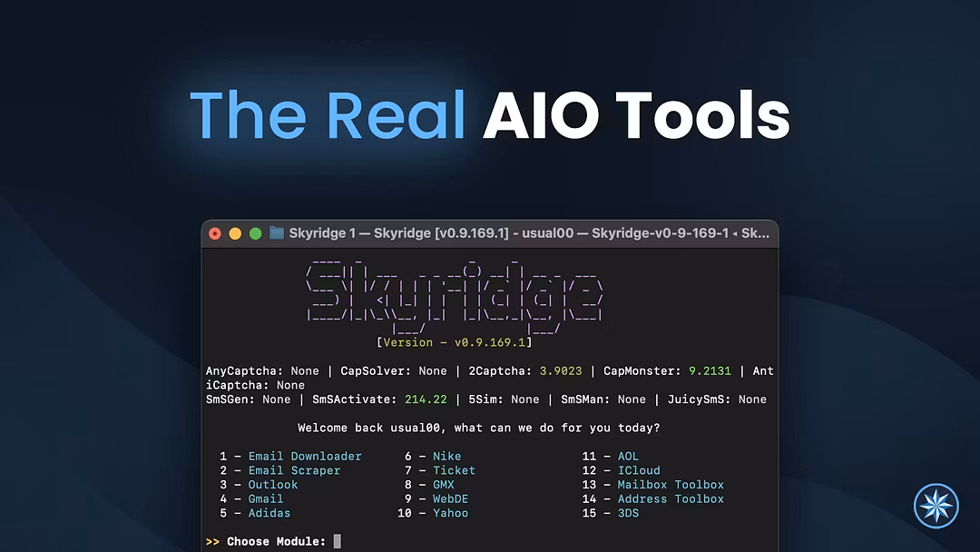Open the Mailbox Toolbox module
The image size is (980, 552).
coord(671,485)
